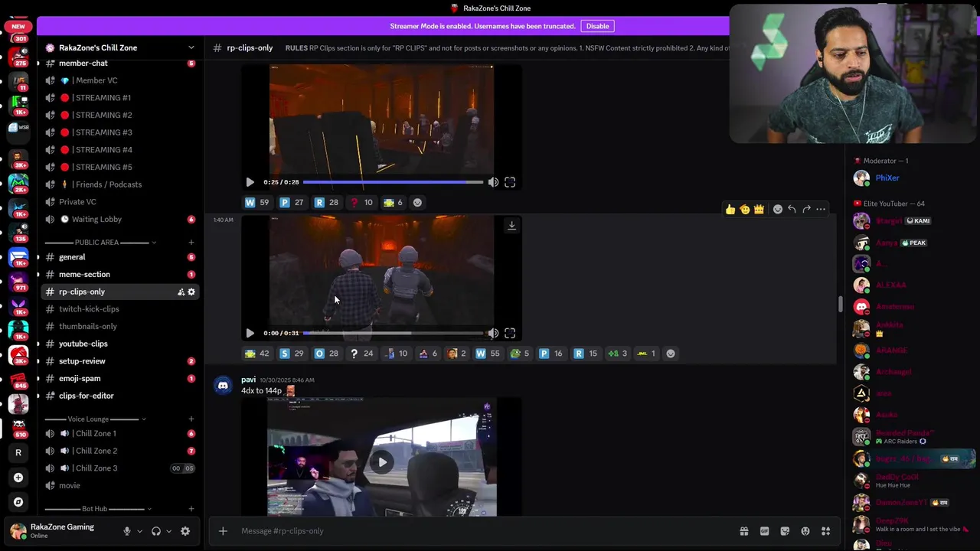Open RakaZone's Chill Zone server dropdown
This screenshot has height=551, width=980.
(122, 47)
